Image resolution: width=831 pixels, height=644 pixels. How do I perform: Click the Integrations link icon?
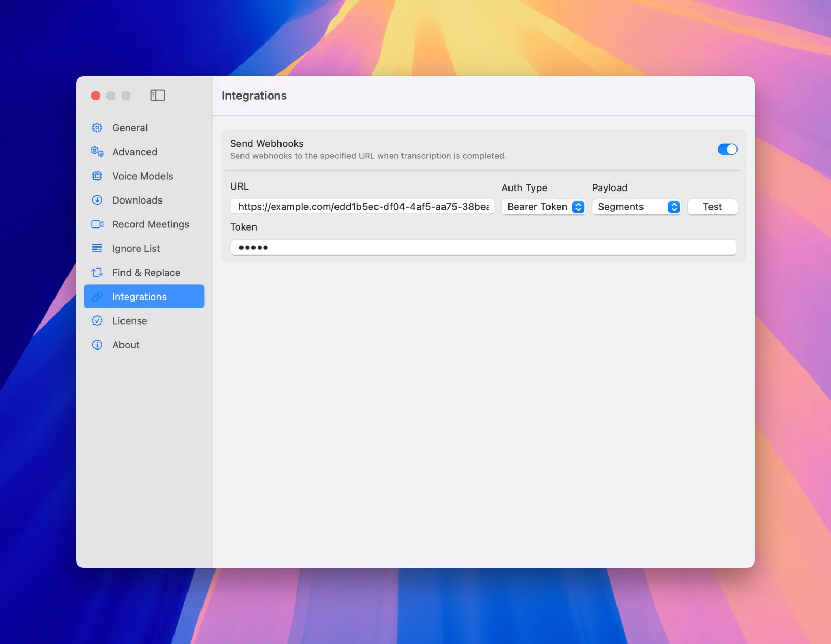coord(97,297)
